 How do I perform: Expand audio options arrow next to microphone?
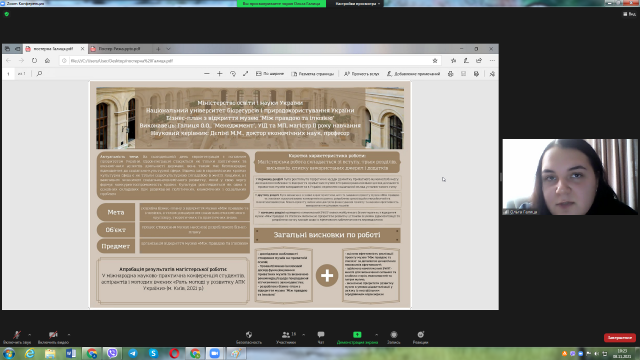(29, 335)
